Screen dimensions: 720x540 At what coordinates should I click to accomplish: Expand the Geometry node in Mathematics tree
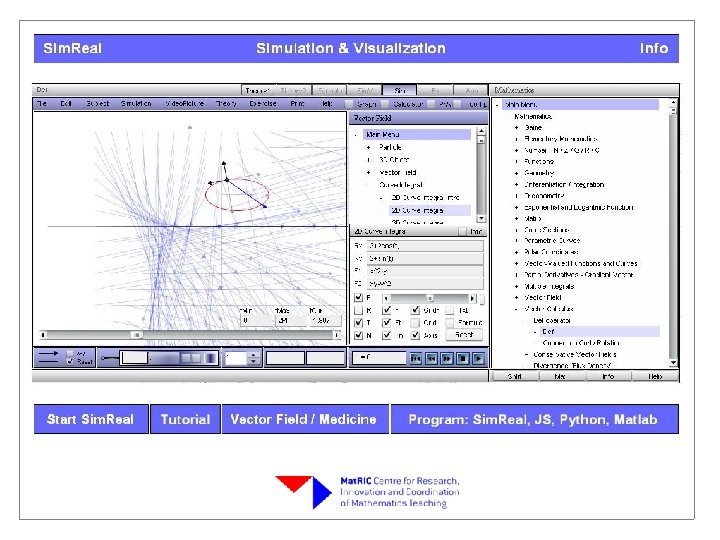[517, 173]
